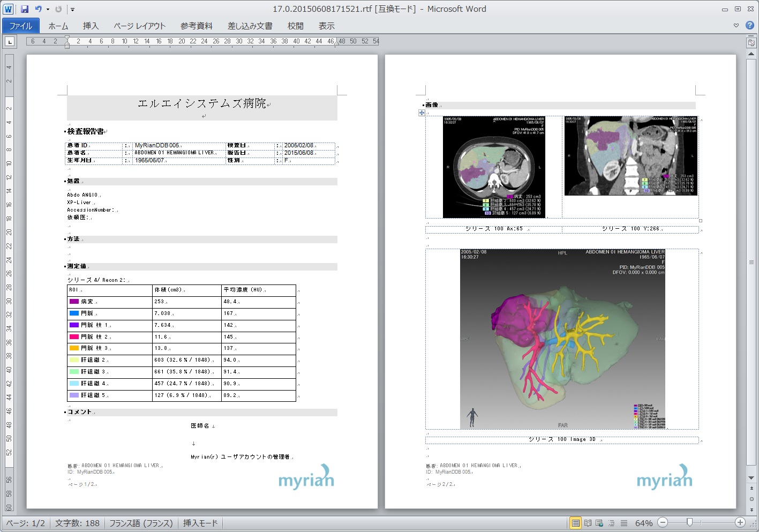Switch to Draft view icon
Screen dimensions: 759x532
click(x=622, y=523)
